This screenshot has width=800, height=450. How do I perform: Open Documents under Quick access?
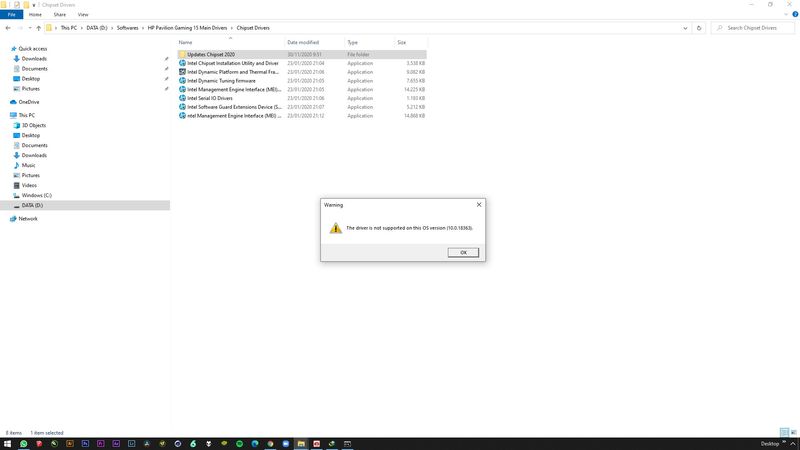click(x=35, y=69)
